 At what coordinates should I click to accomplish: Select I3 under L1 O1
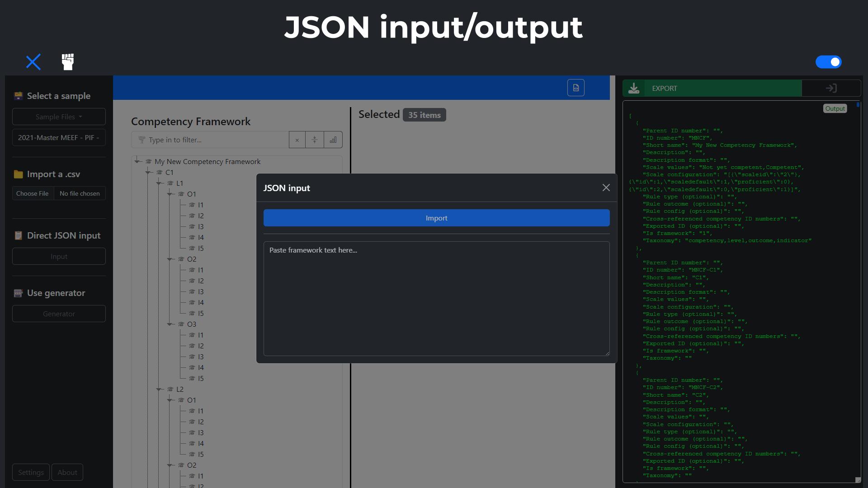(201, 226)
